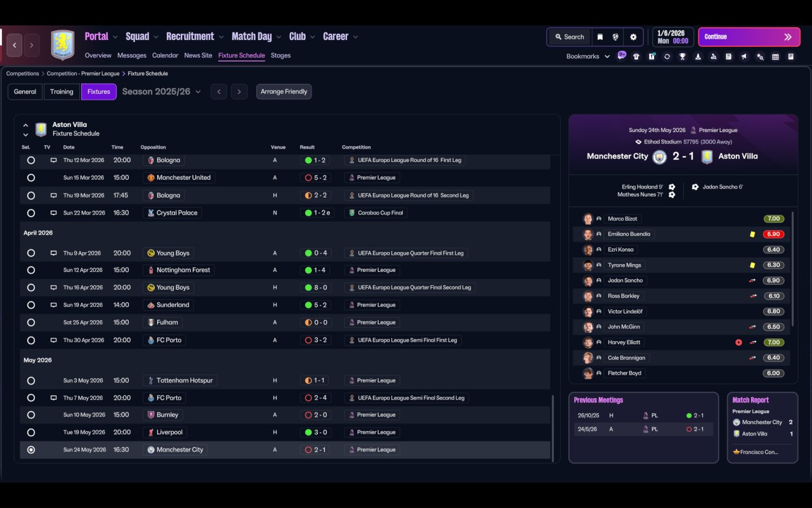Select the Liverpool fixture radio button
The image size is (812, 508).
tap(31, 432)
